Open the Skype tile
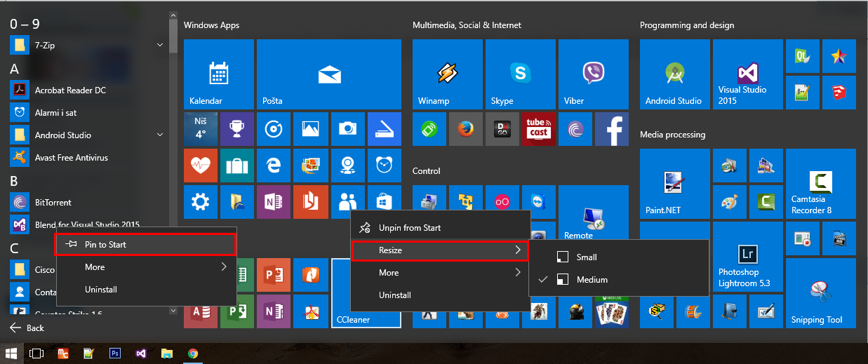Screen dimensions: 868x364 (x=521, y=74)
